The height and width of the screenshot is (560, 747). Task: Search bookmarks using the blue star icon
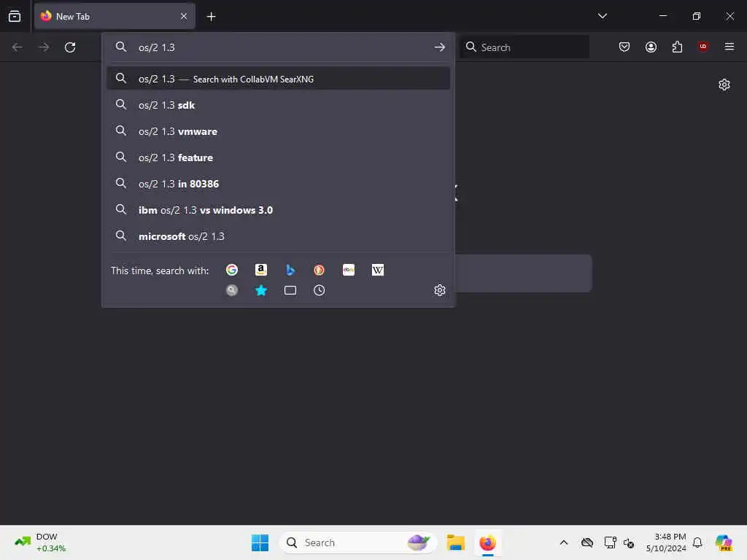point(260,290)
